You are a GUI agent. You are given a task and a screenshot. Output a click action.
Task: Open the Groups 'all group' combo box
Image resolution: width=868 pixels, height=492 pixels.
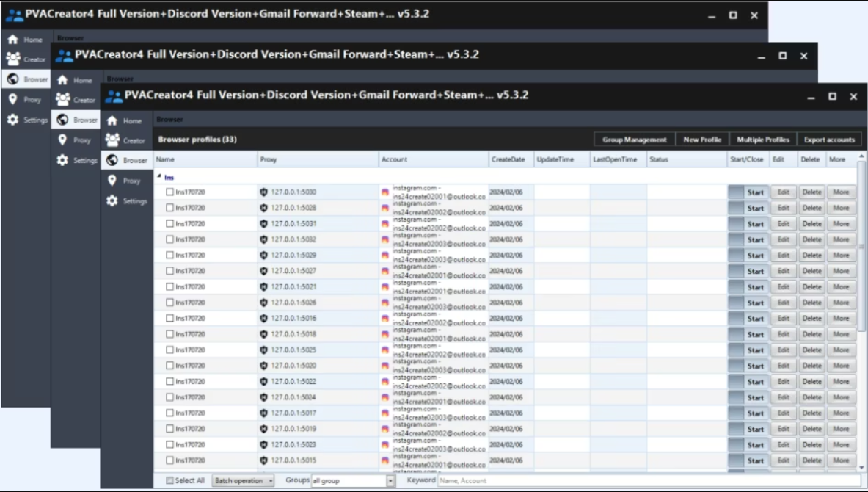353,481
